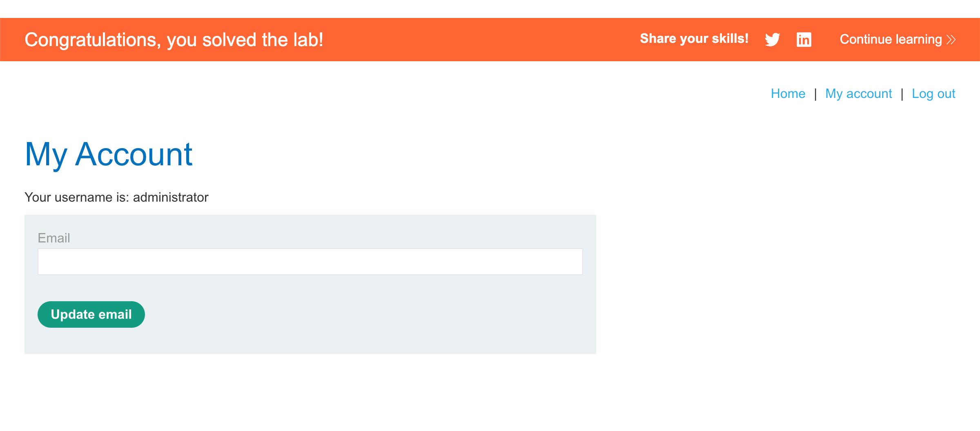This screenshot has height=431, width=980.
Task: Click the 'Your username is' text
Action: pyautogui.click(x=77, y=198)
